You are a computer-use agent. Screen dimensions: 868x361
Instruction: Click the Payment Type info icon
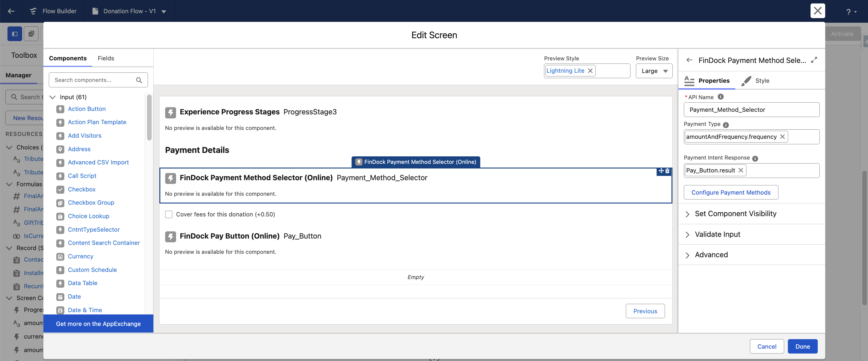click(x=726, y=125)
